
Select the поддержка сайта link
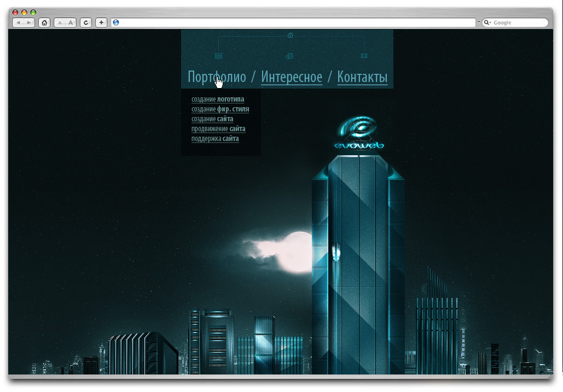(x=214, y=139)
